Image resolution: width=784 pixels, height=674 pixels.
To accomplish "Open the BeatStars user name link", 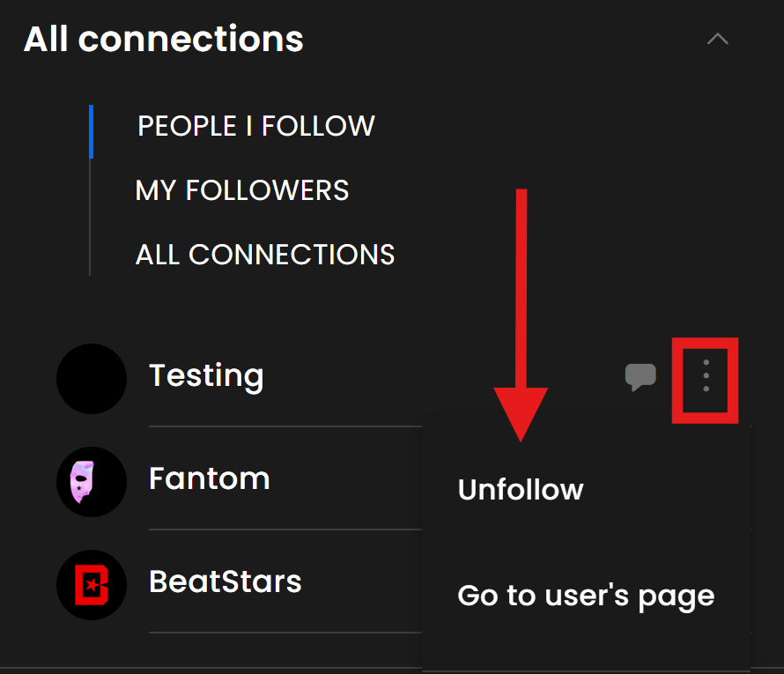I will point(226,582).
